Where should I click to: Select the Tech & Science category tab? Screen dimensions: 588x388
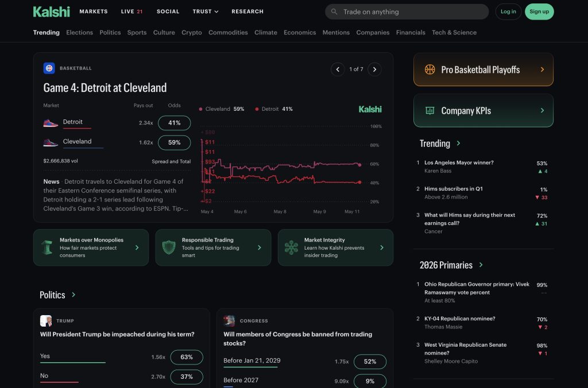click(454, 33)
